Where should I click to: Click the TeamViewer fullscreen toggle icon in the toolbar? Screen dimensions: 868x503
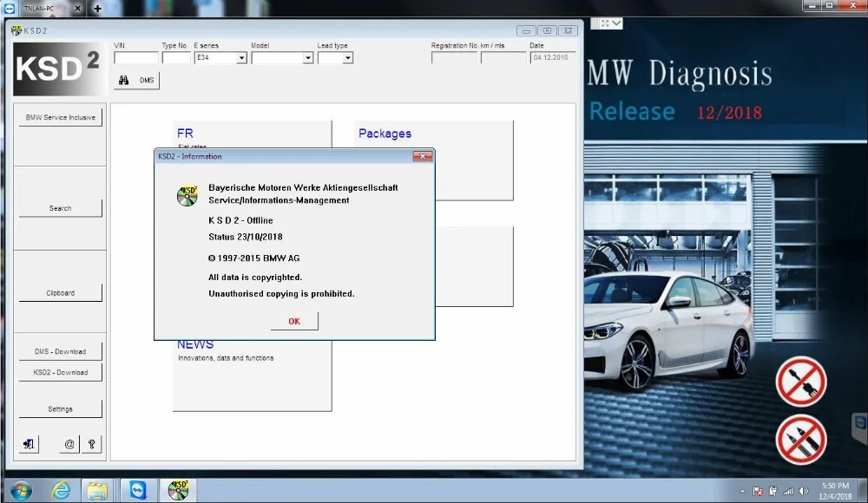605,23
